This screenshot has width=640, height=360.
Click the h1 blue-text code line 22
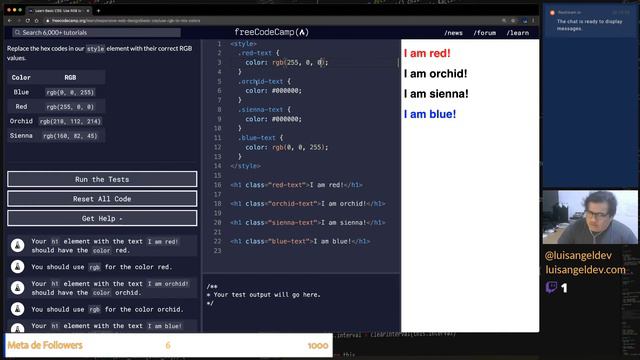pos(300,242)
